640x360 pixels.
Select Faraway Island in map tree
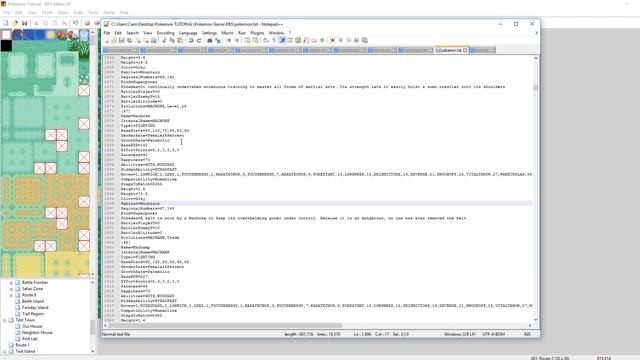(35, 307)
